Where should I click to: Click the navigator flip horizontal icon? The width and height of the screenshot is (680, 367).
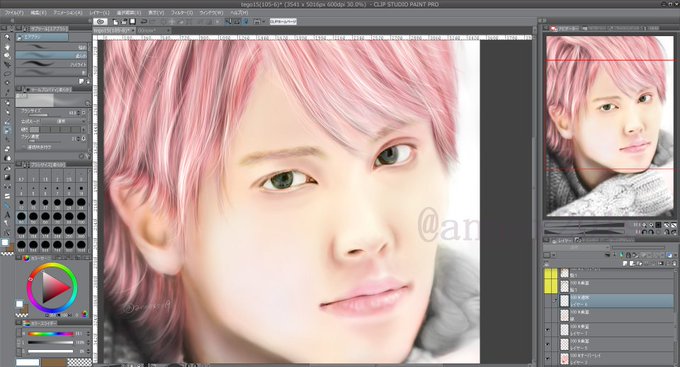[667, 232]
